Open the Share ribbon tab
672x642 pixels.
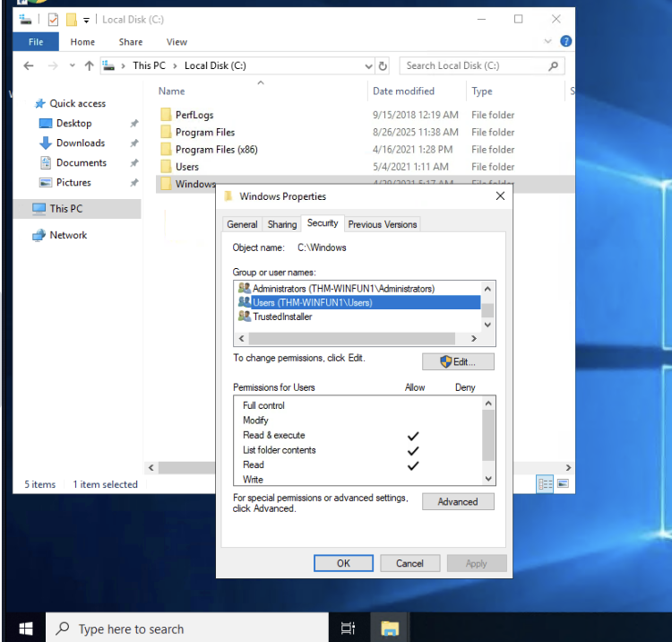click(131, 42)
